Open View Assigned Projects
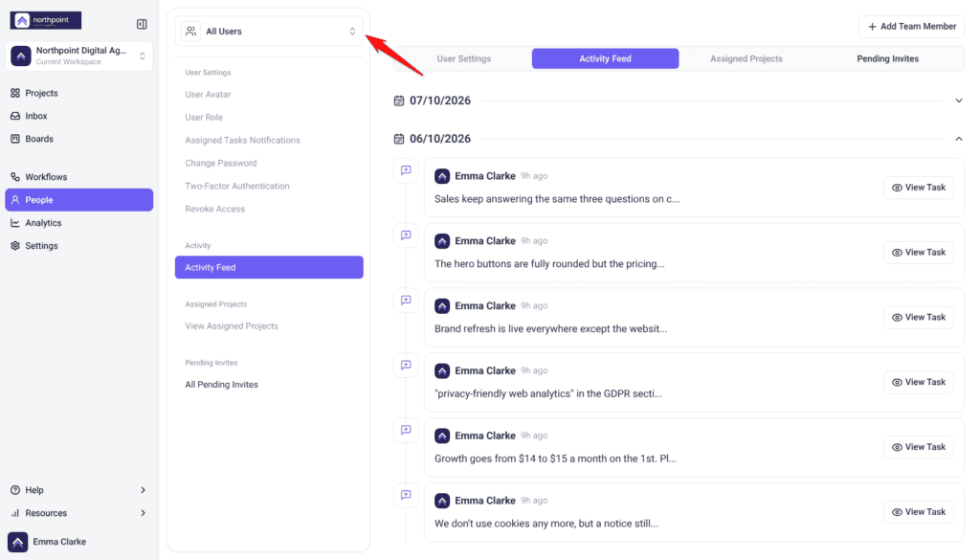This screenshot has width=980, height=560. [x=232, y=326]
